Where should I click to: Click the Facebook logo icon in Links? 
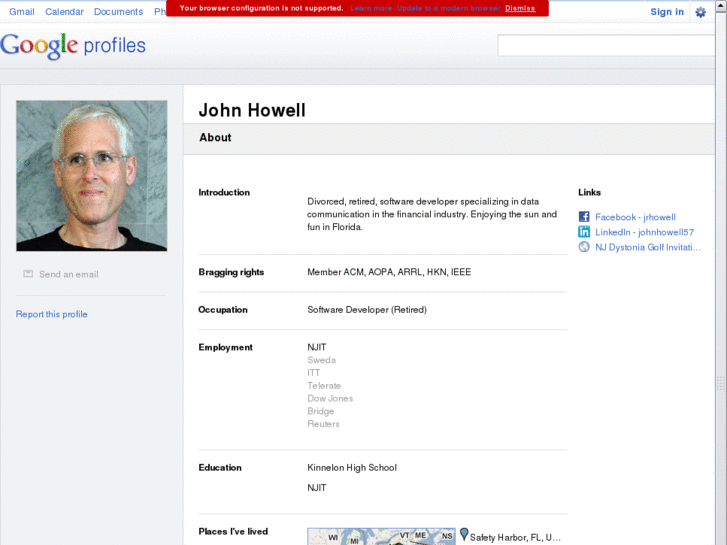[x=584, y=217]
